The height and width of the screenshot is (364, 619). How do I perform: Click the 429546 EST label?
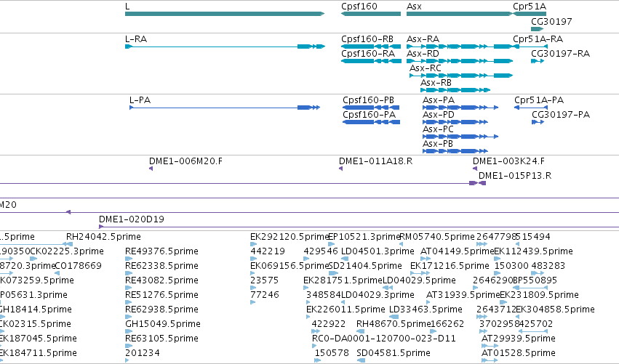321,251
